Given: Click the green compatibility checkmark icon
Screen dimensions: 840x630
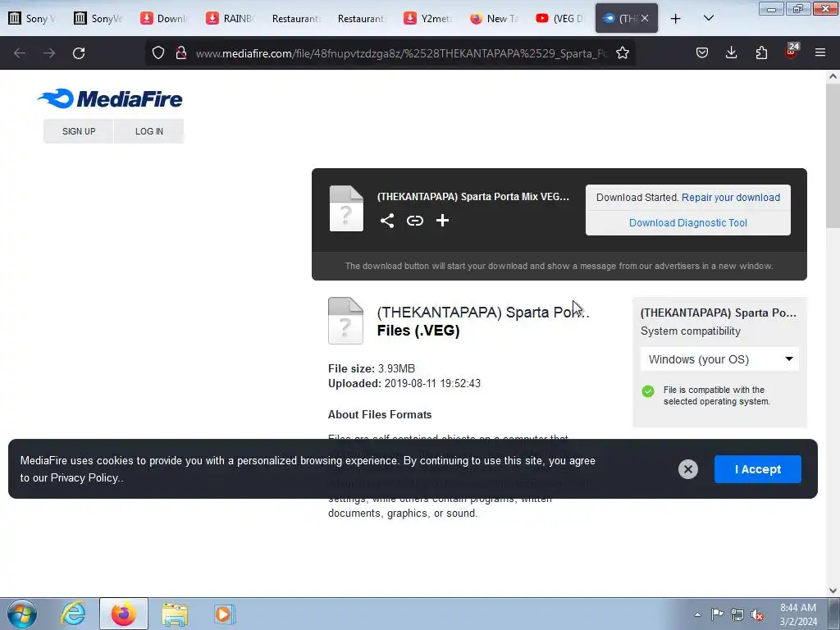Looking at the screenshot, I should pyautogui.click(x=648, y=391).
